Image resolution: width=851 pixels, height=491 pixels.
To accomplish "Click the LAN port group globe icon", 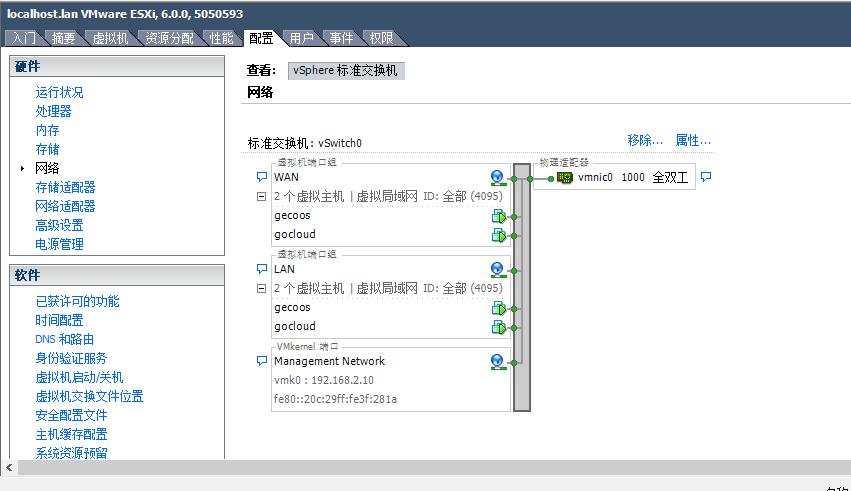I will coord(497,269).
